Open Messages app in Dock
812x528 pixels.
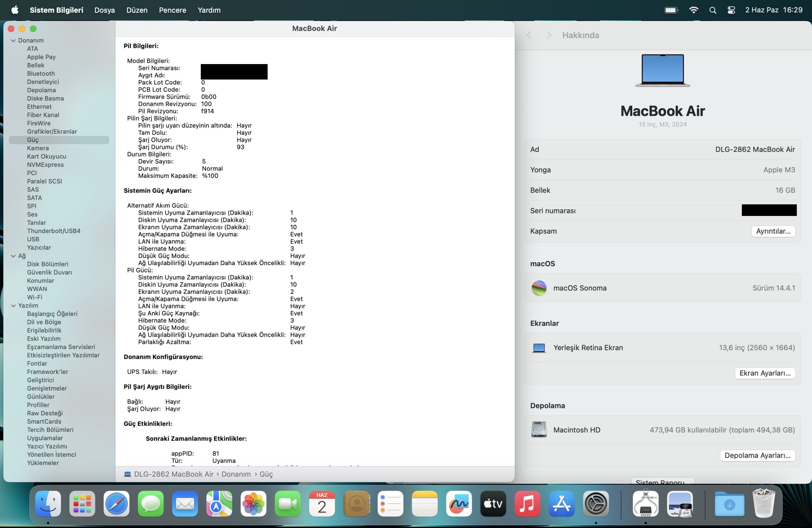[151, 504]
